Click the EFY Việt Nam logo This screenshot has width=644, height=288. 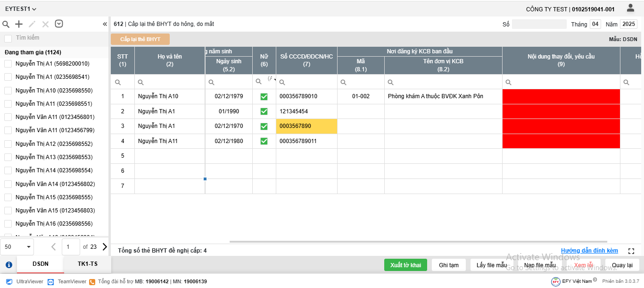556,281
